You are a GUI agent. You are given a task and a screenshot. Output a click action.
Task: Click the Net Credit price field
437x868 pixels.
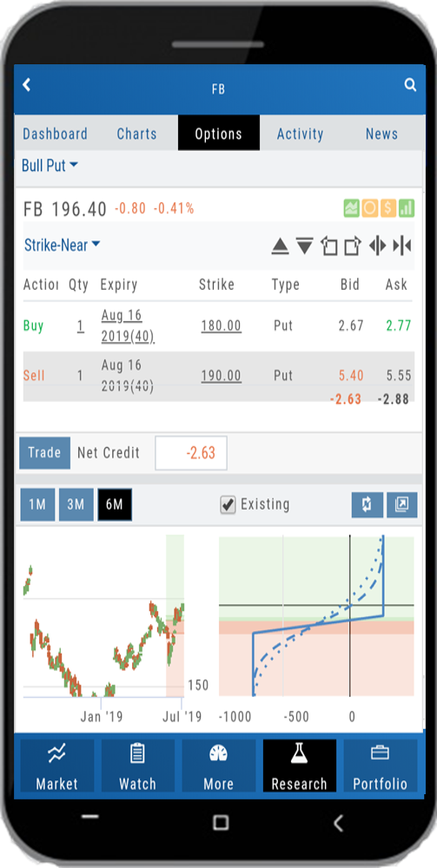pos(191,453)
